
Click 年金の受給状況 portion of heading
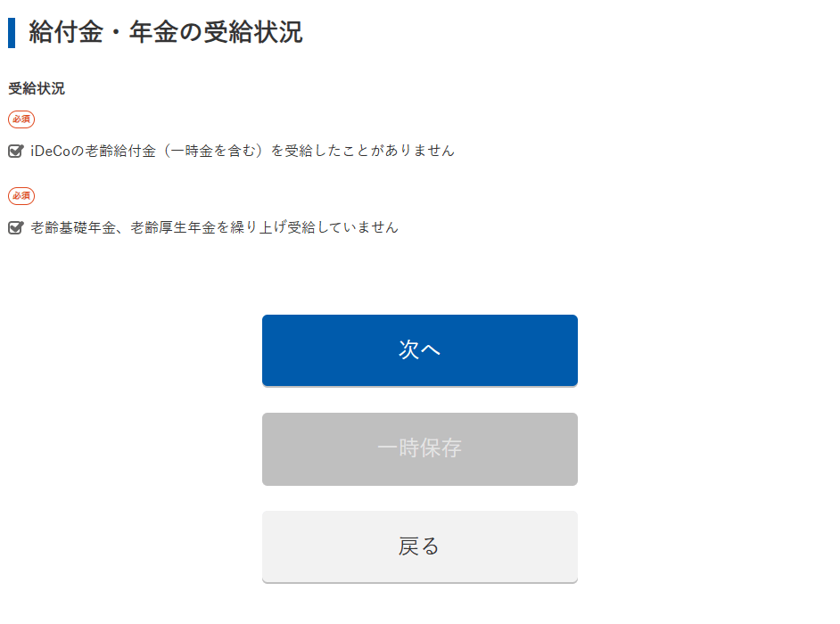pyautogui.click(x=216, y=33)
